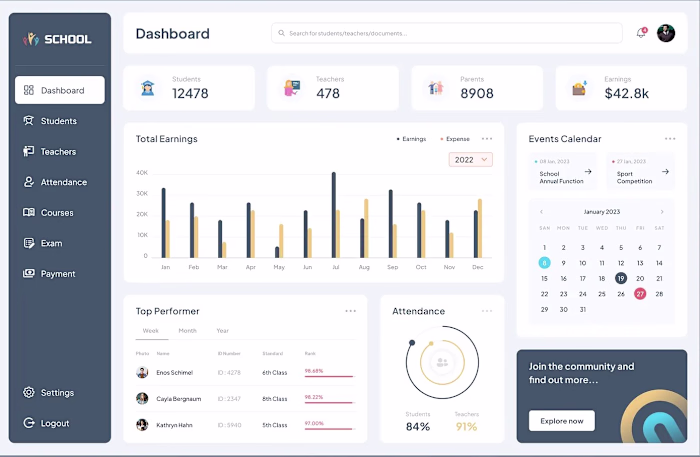
Task: Click the $42.8k earnings value
Action: pos(626,93)
